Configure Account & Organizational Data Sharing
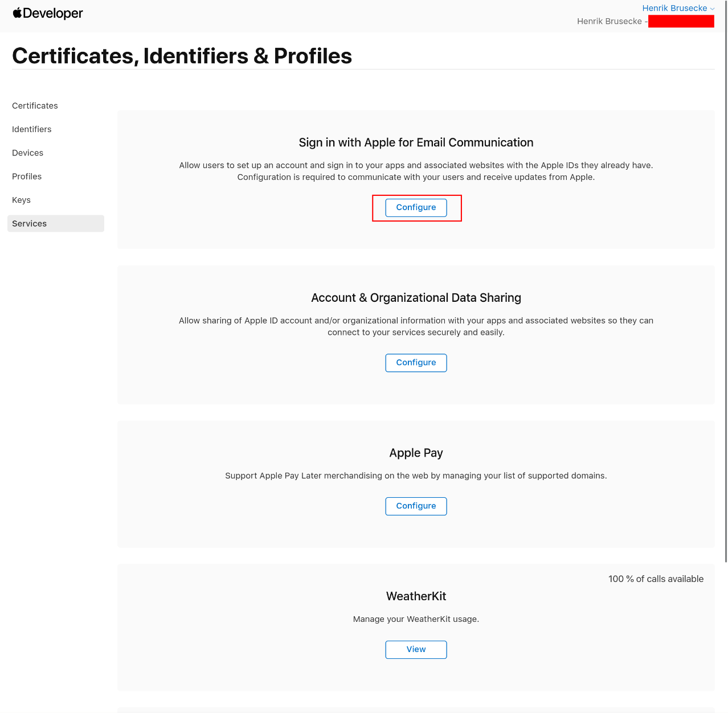 point(416,363)
